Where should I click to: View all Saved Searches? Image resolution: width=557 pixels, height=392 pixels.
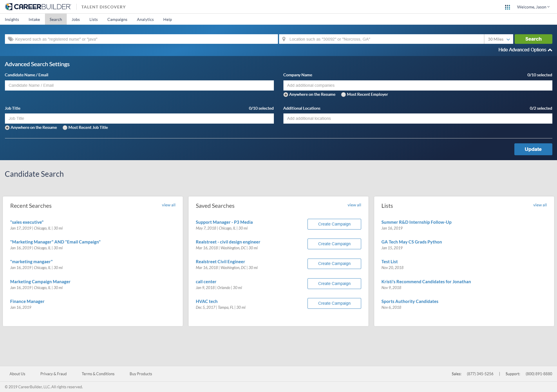[354, 205]
